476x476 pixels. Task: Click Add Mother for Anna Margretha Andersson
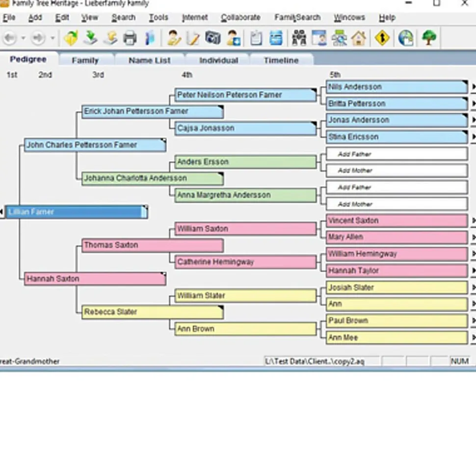pos(397,204)
